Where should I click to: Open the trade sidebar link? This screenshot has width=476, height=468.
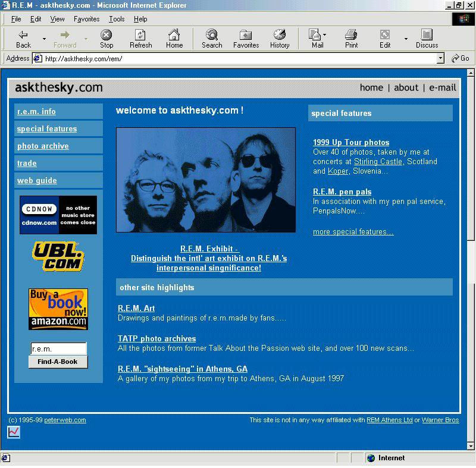tap(27, 163)
